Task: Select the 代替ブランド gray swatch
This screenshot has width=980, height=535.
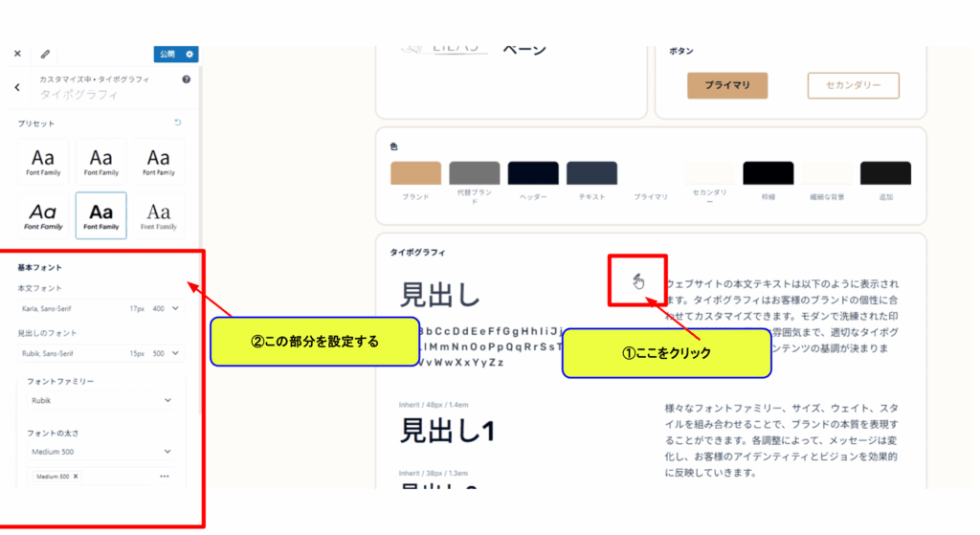Action: pos(475,173)
